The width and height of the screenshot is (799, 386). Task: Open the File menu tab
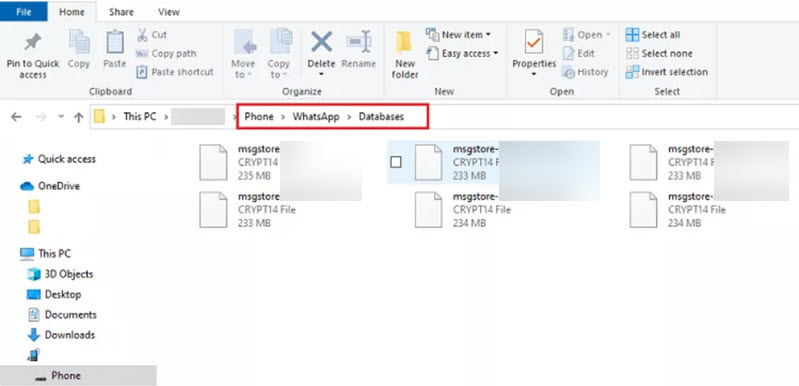tap(23, 12)
